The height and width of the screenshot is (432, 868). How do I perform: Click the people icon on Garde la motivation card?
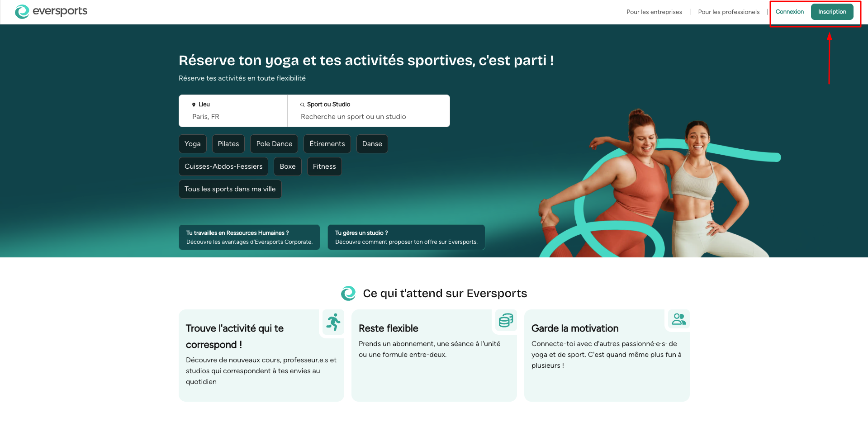pos(679,319)
